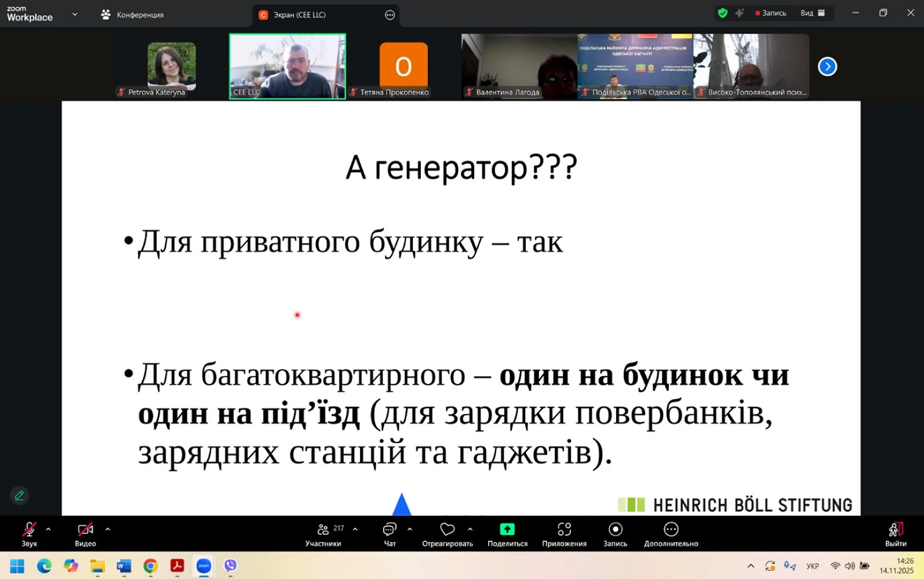924x579 pixels.
Task: Open the Чат chat panel
Action: pyautogui.click(x=390, y=534)
